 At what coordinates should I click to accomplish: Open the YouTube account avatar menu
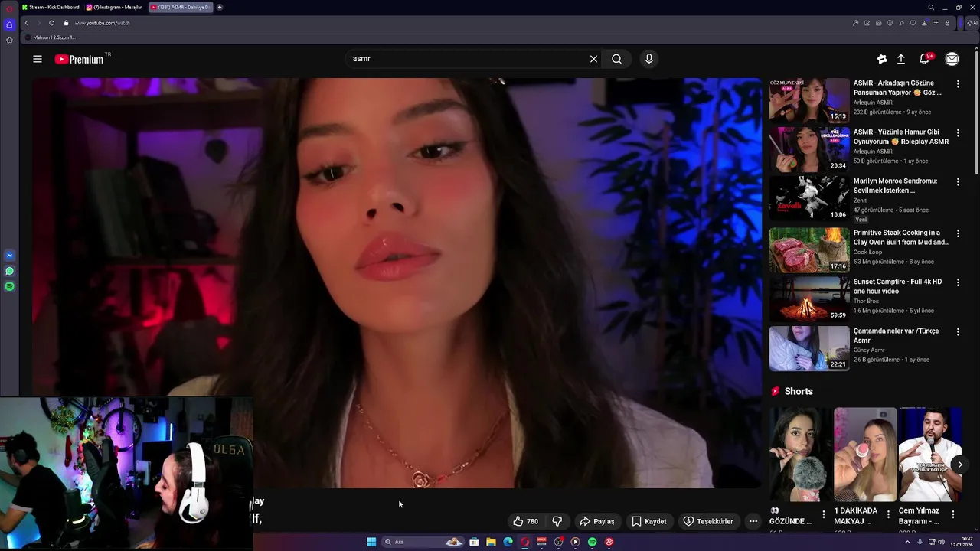[x=952, y=59]
